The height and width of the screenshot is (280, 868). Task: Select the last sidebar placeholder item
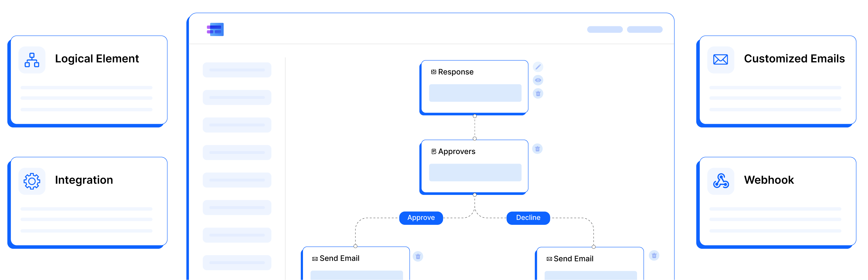tap(237, 262)
